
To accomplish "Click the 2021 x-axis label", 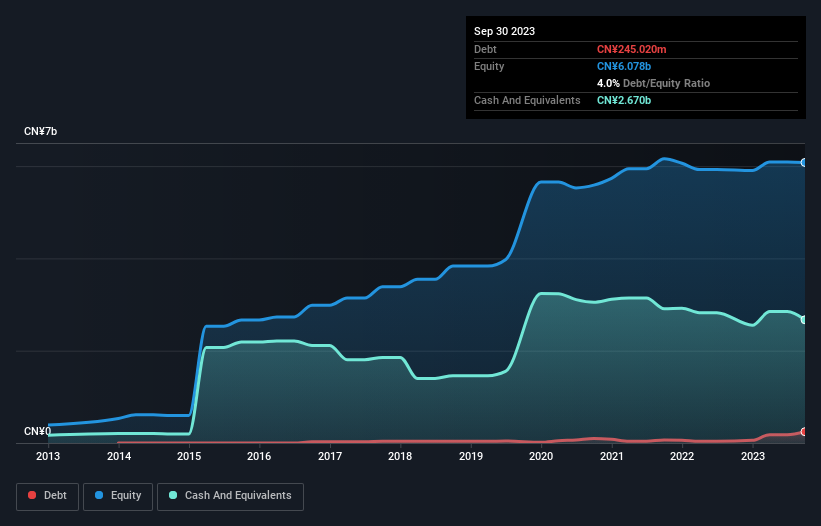I will pyautogui.click(x=612, y=456).
